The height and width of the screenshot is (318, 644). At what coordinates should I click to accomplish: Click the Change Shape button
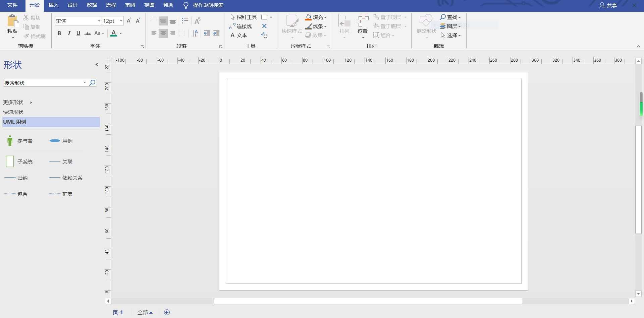426,26
